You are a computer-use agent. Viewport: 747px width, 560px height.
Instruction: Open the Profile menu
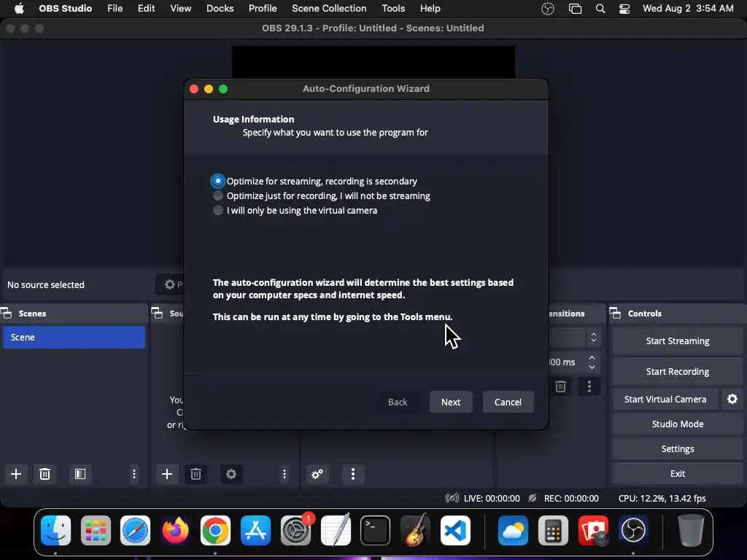(x=263, y=9)
